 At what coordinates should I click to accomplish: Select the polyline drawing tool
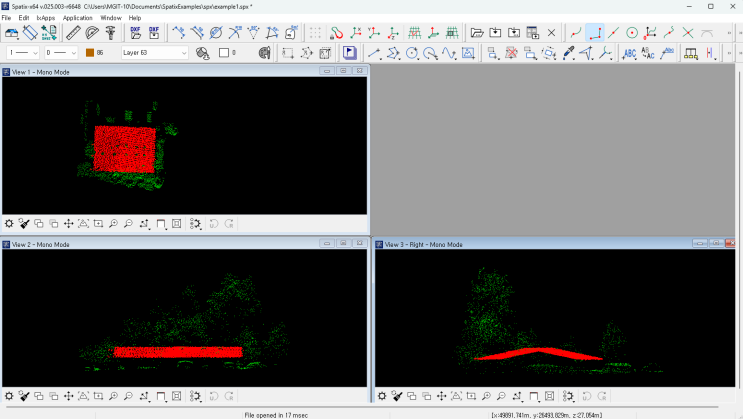coord(393,53)
